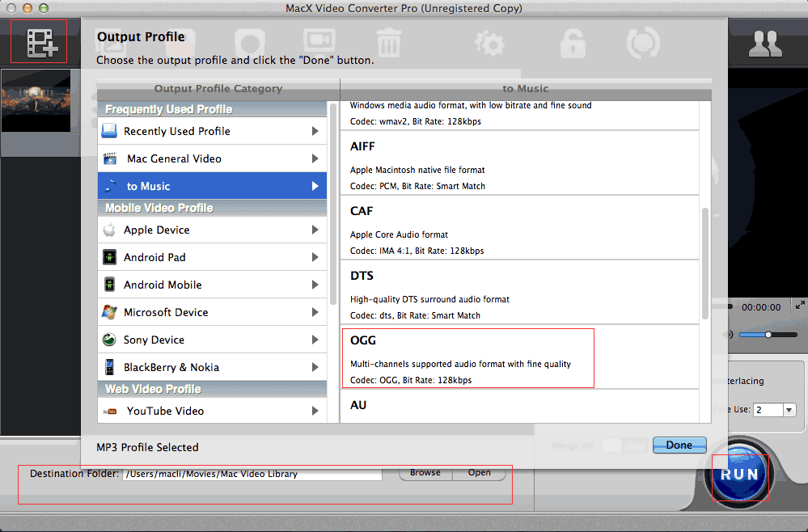Expand the YouTube Video arrow

coord(315,411)
